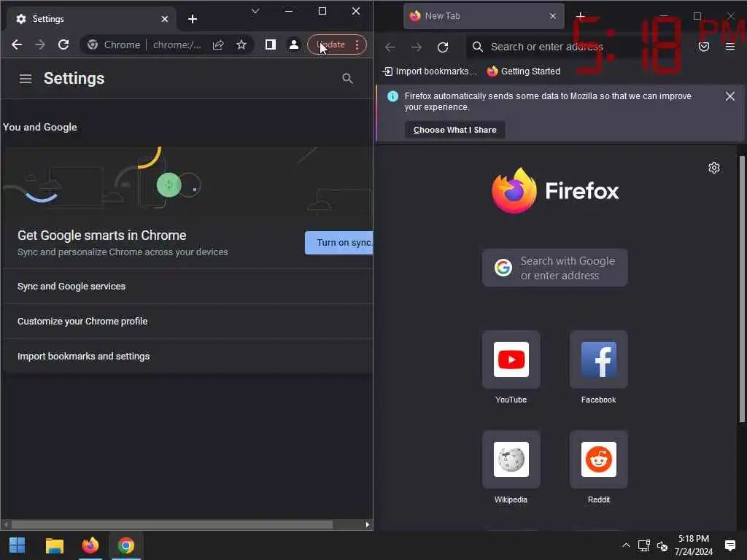Click Chrome forward arrow
Screen dimensions: 747x560
click(x=40, y=44)
